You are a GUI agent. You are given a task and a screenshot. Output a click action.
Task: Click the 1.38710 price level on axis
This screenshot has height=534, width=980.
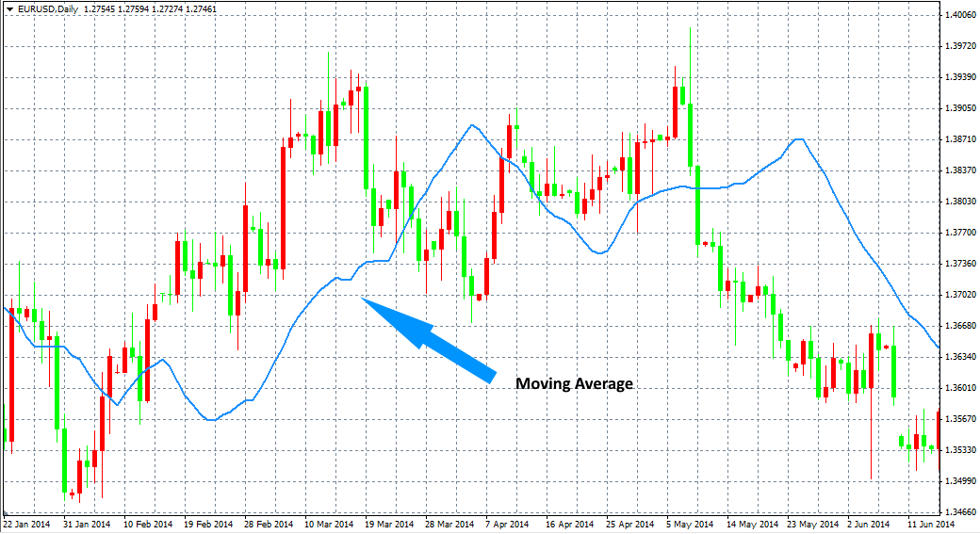(959, 139)
